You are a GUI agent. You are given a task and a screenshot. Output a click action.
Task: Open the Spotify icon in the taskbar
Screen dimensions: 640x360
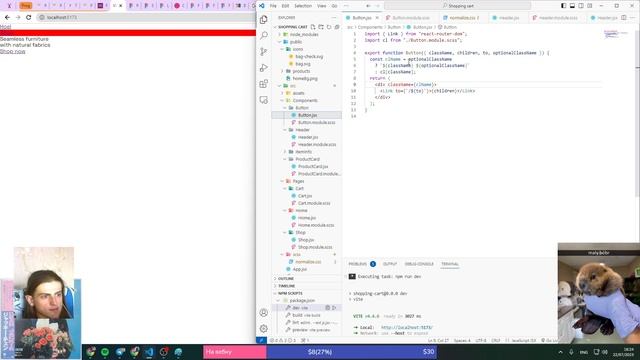coord(105,352)
